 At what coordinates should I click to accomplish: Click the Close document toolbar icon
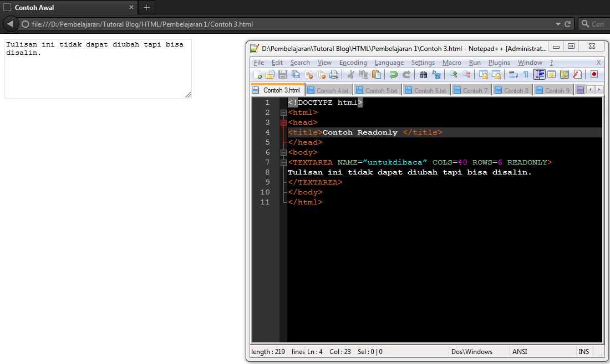tap(309, 75)
